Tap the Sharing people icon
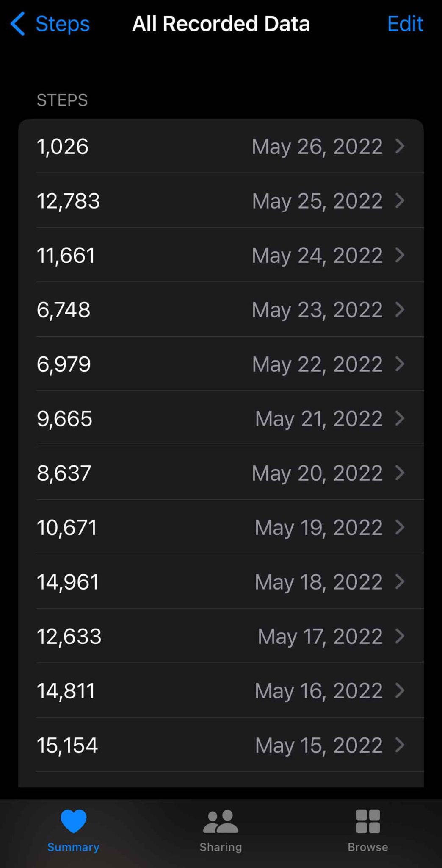The height and width of the screenshot is (868, 442). point(221,821)
